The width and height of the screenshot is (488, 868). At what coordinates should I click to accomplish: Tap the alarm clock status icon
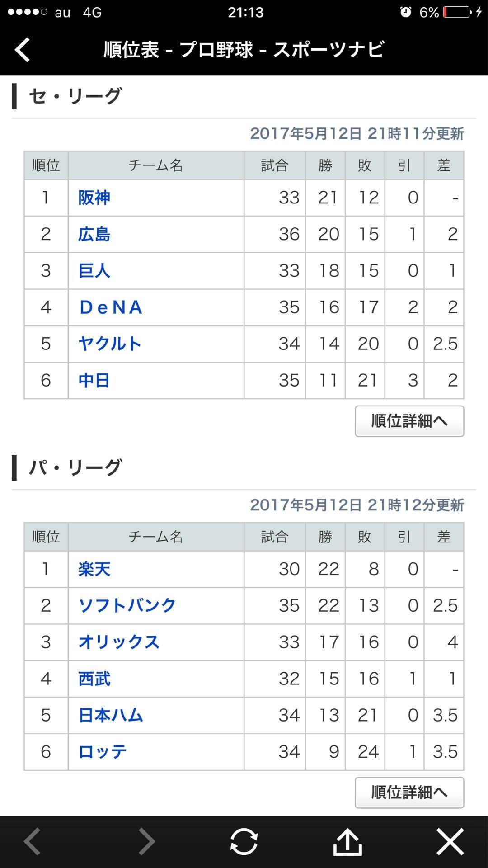[x=405, y=12]
